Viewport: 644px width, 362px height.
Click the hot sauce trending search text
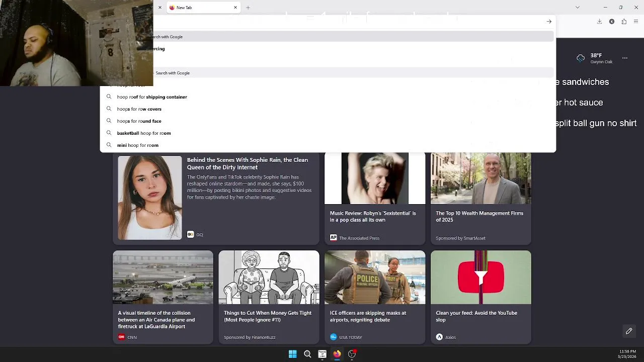(580, 103)
